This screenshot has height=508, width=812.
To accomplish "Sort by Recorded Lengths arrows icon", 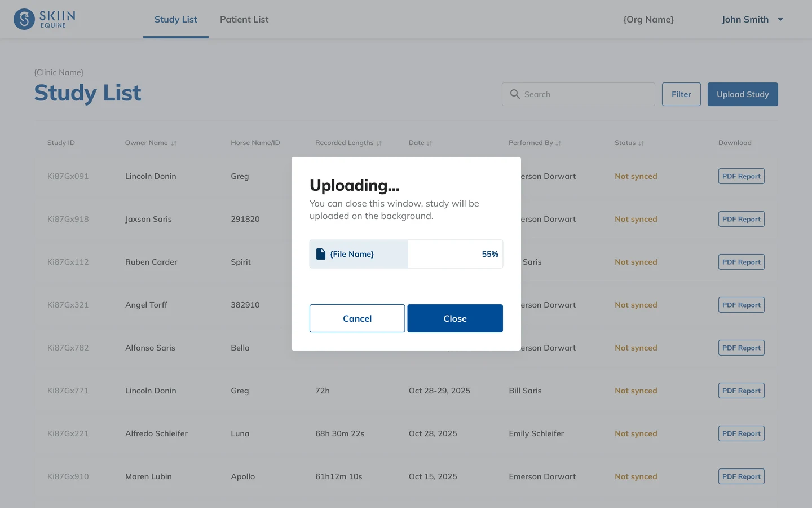I will [379, 143].
